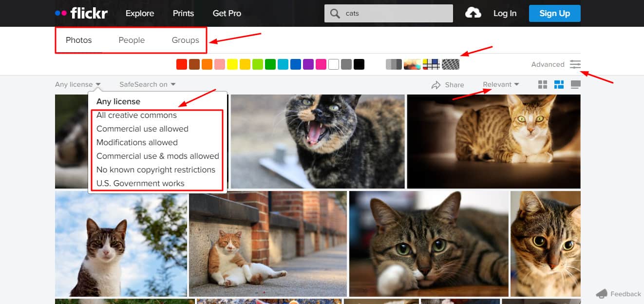
Task: Select the minimalist style filter
Action: [432, 64]
